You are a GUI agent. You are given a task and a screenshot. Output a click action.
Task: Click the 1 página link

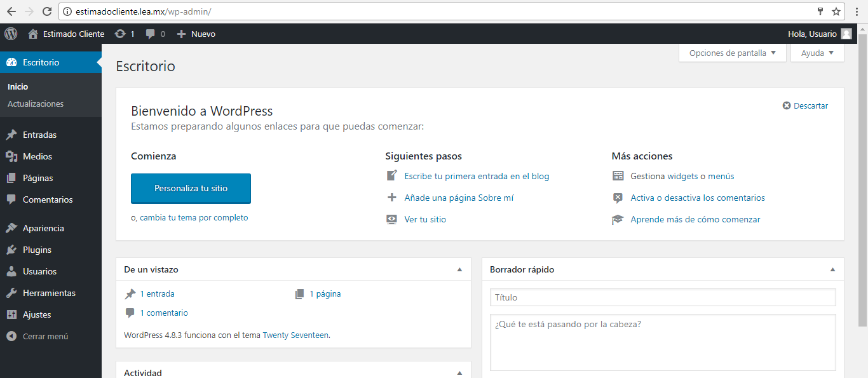click(325, 294)
